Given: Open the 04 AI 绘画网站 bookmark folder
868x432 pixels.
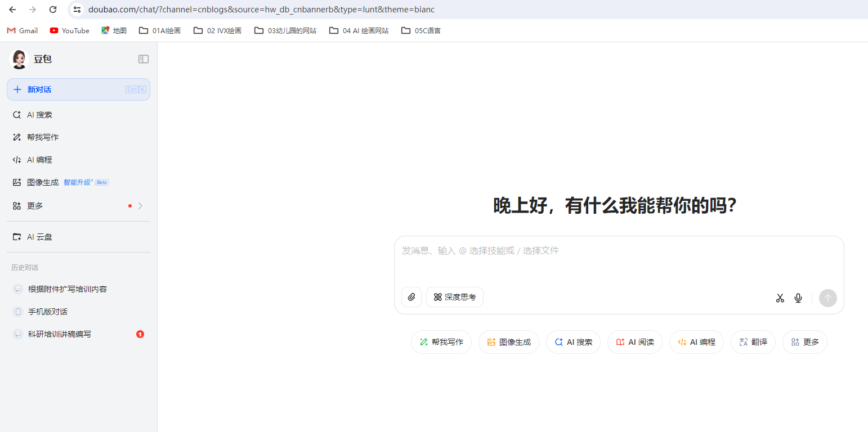Looking at the screenshot, I should pos(359,30).
